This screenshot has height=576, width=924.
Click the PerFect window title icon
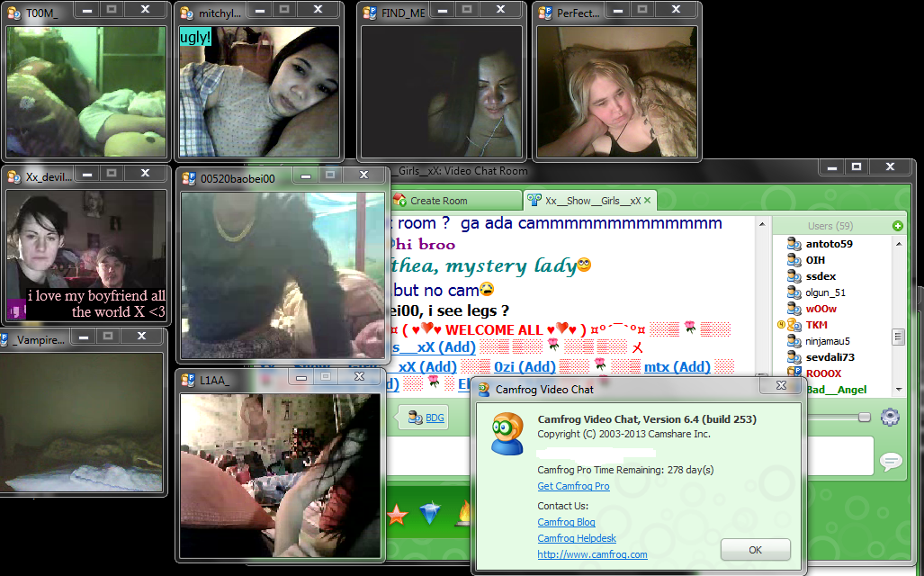click(x=545, y=13)
